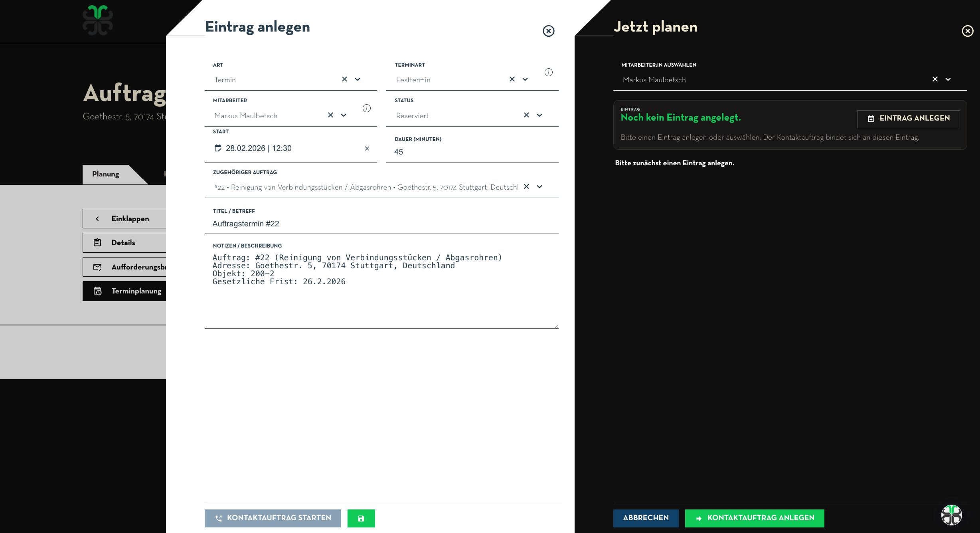Click the clover logo at top left
The width and height of the screenshot is (980, 533).
(x=97, y=20)
